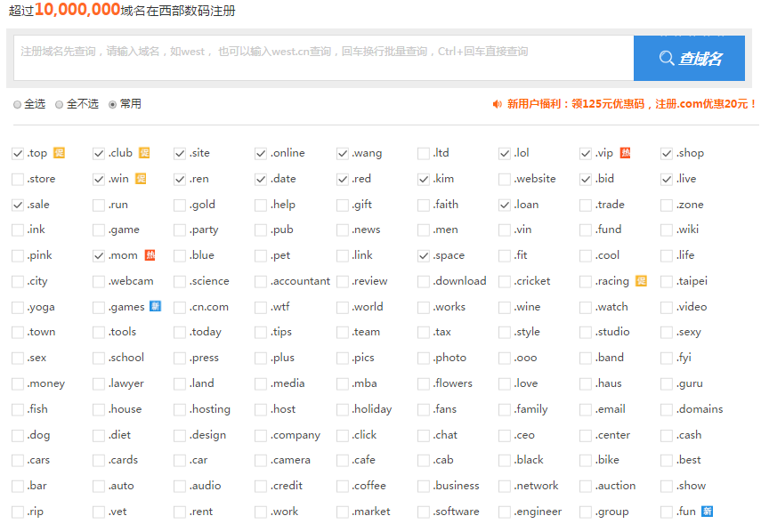Select the 全不选 radio option

pyautogui.click(x=60, y=105)
